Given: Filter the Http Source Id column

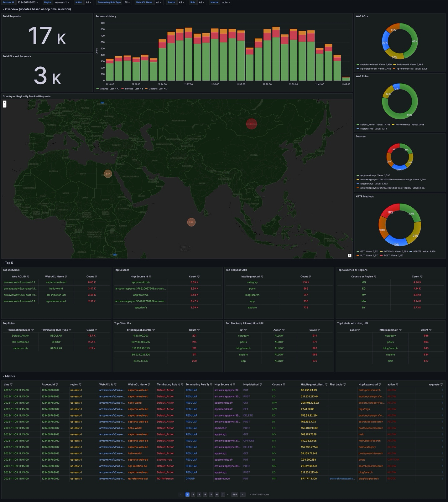Looking at the screenshot, I should 150,277.
